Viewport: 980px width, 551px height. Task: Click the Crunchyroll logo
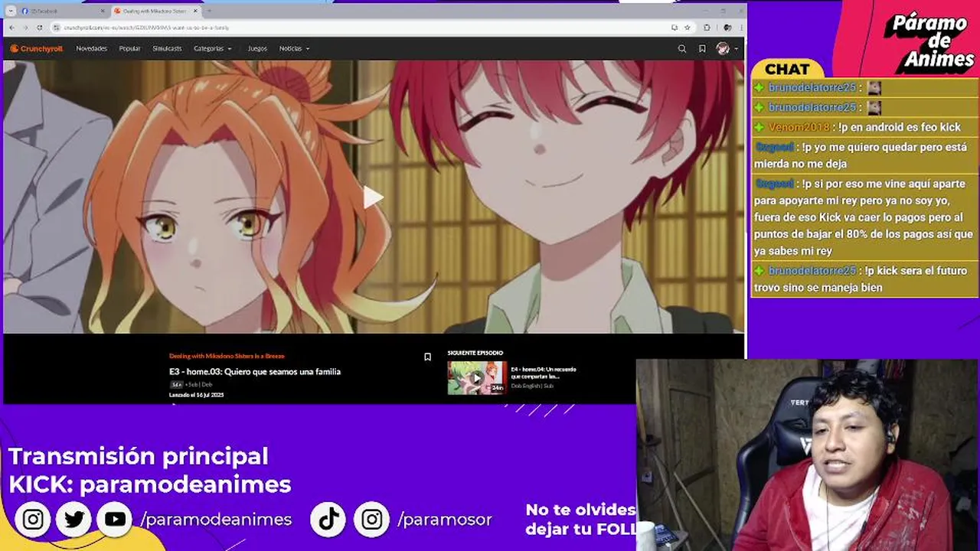point(36,48)
